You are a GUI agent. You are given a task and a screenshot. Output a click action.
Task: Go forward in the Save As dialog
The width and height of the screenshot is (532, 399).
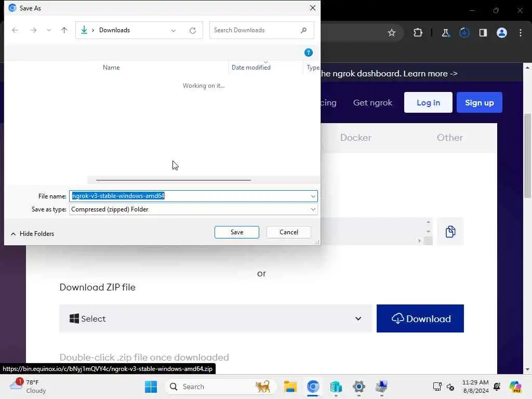click(x=33, y=30)
